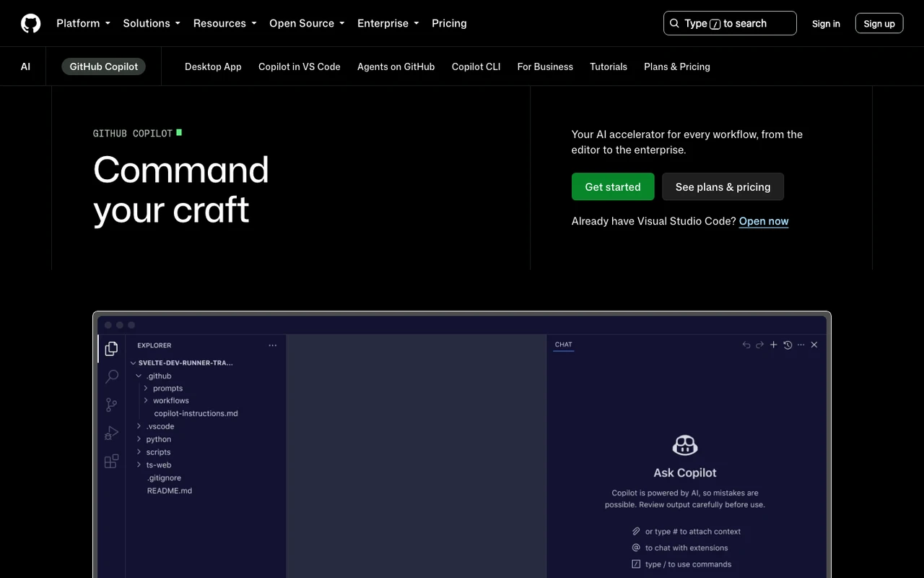Go to Copilot CLI subnav item
Screen dimensions: 924x578
[x=476, y=66]
